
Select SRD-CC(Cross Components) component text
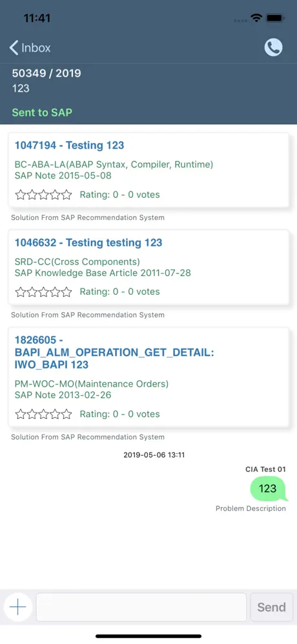pos(77,262)
